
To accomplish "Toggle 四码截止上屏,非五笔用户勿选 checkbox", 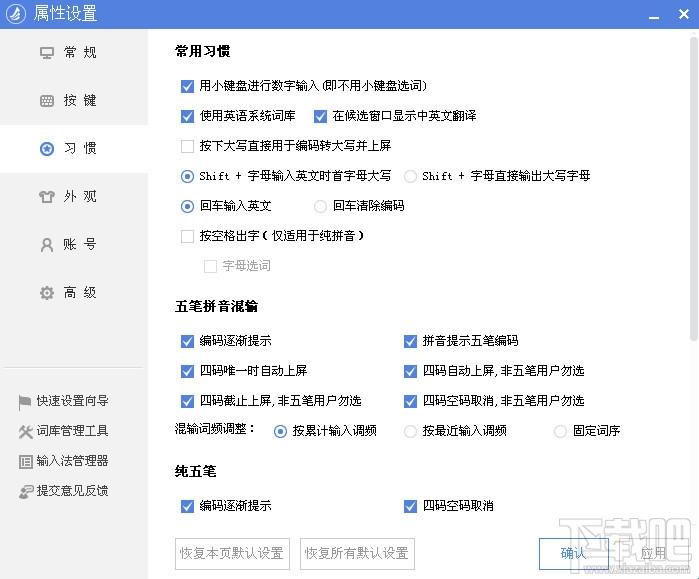I will coord(187,401).
